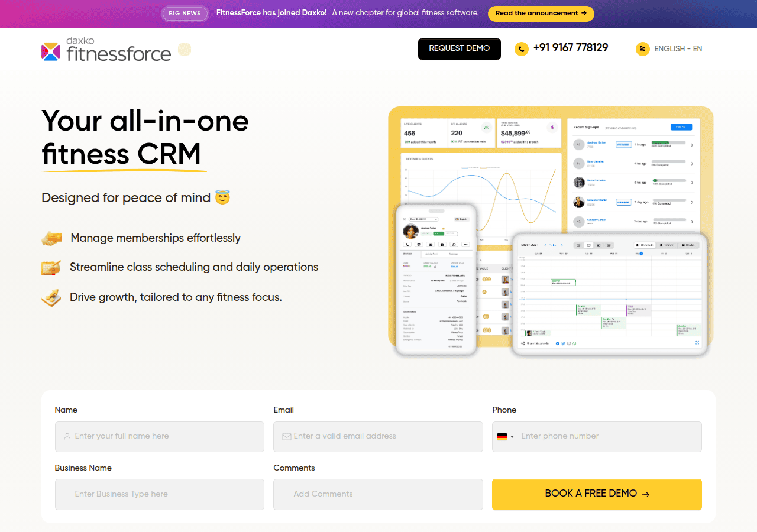Click "Streamline class scheduling and daily operations" text
The width and height of the screenshot is (757, 532).
(194, 267)
